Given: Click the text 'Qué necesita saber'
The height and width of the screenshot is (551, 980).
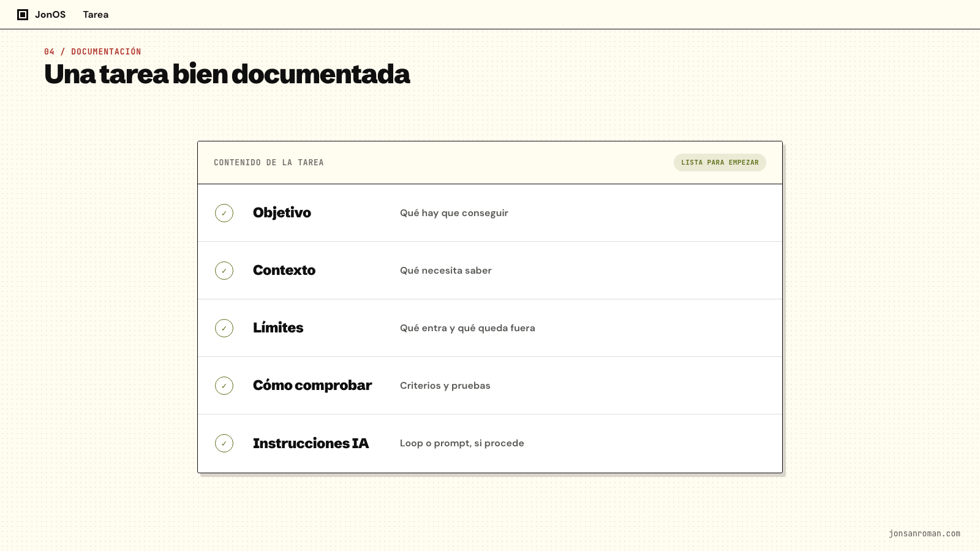Looking at the screenshot, I should (x=446, y=271).
